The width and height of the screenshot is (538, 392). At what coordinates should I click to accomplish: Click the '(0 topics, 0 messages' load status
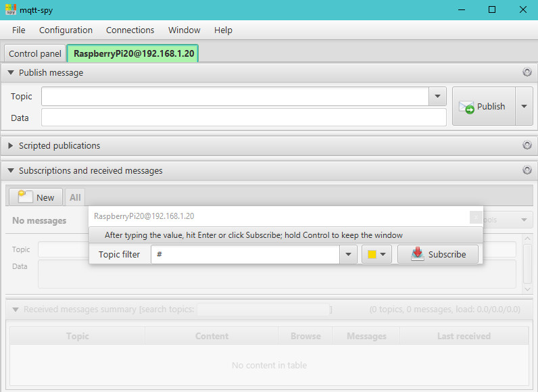pos(445,310)
